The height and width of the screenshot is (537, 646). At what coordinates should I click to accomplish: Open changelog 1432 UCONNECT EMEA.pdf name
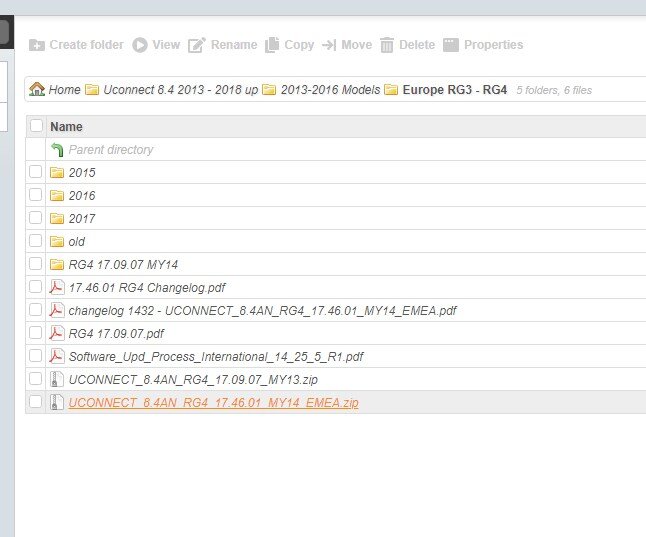point(262,311)
